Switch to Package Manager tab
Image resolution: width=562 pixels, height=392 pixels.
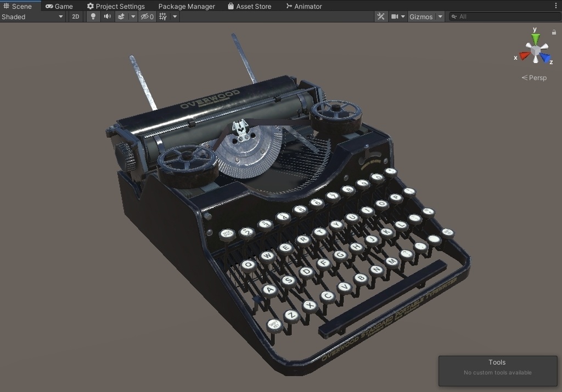tap(187, 6)
